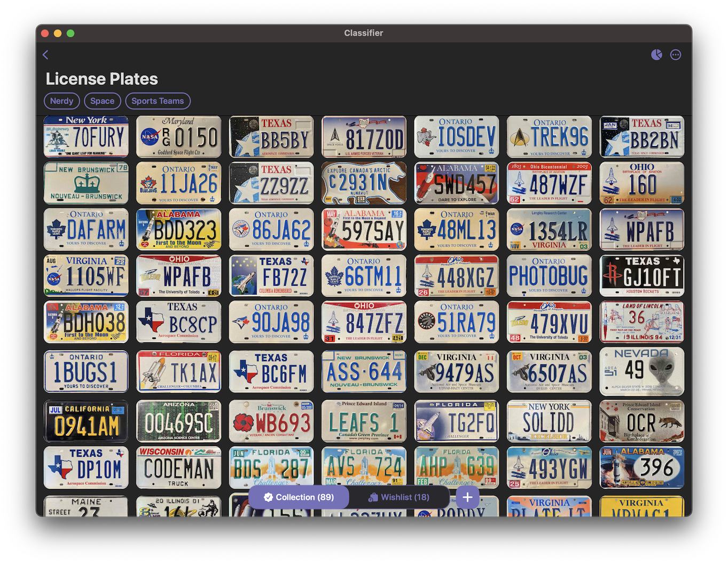Select the Maryland NASA 0150 plate
Image resolution: width=728 pixels, height=564 pixels.
[x=178, y=137]
